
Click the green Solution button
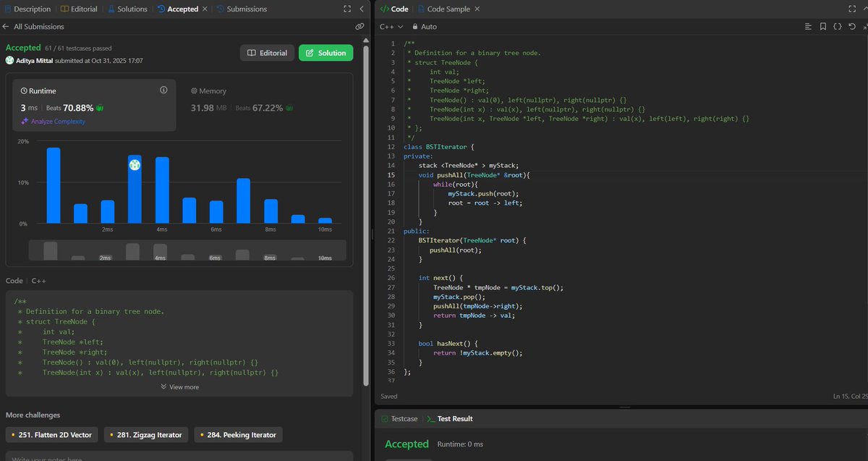(x=325, y=53)
